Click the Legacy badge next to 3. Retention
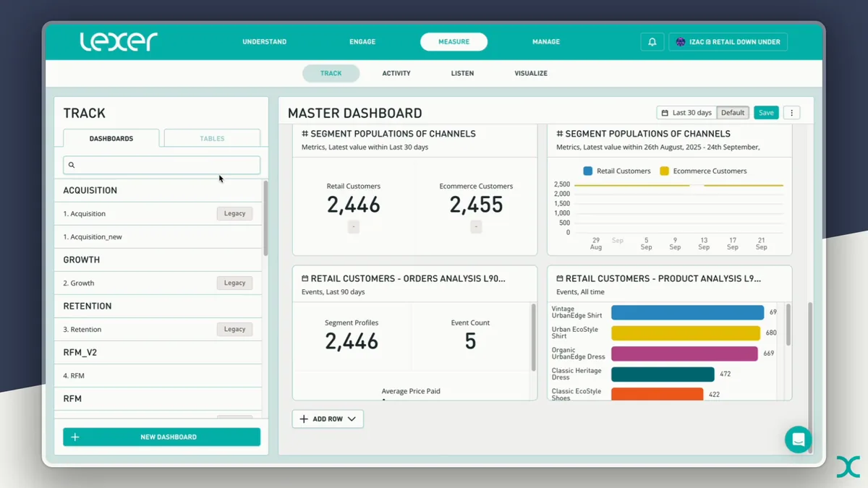Viewport: 868px width, 488px height. 234,329
